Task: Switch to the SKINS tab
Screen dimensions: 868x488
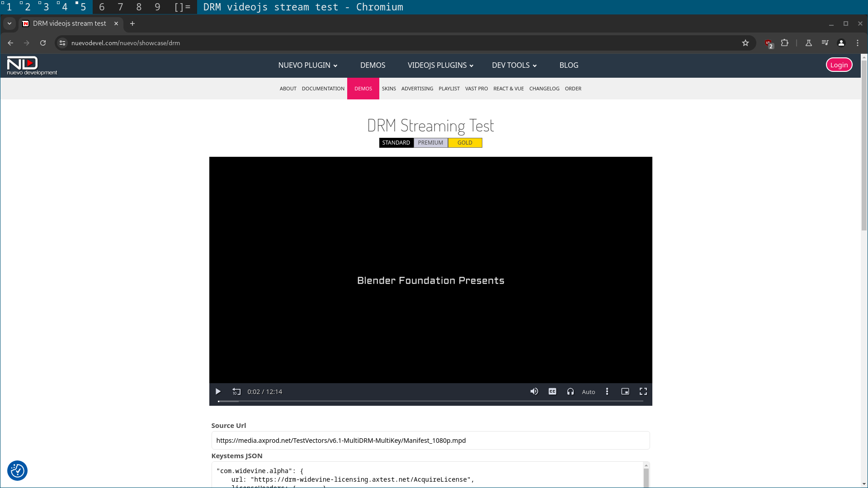Action: tap(389, 89)
